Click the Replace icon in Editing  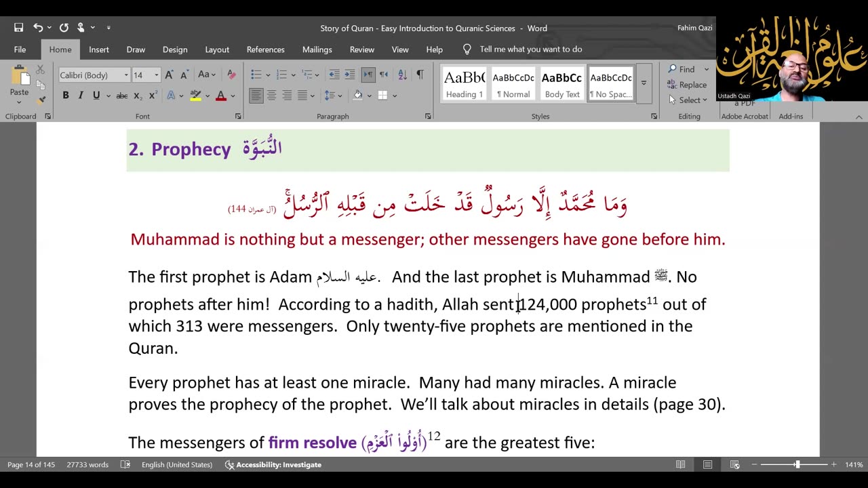point(687,85)
